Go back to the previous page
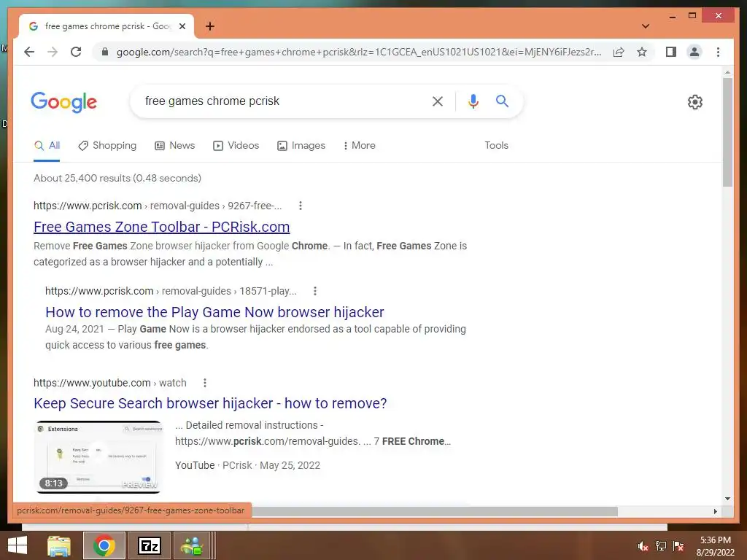The width and height of the screenshot is (747, 560). pyautogui.click(x=29, y=52)
